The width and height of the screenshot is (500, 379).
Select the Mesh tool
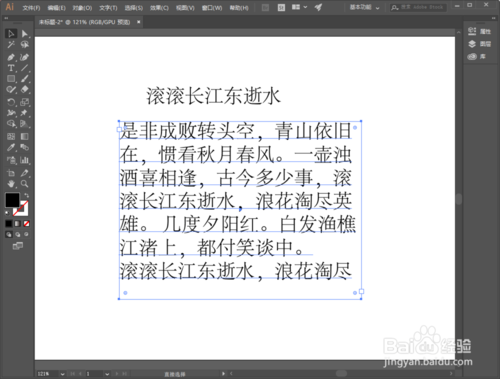pyautogui.click(x=11, y=137)
